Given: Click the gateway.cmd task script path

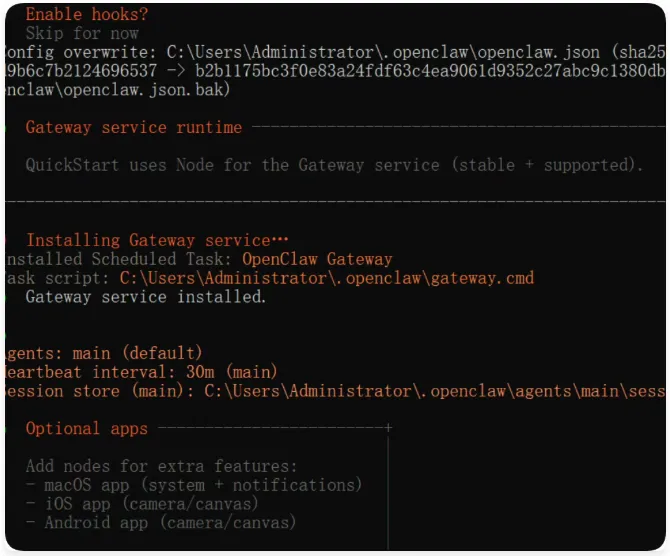Looking at the screenshot, I should coord(326,278).
